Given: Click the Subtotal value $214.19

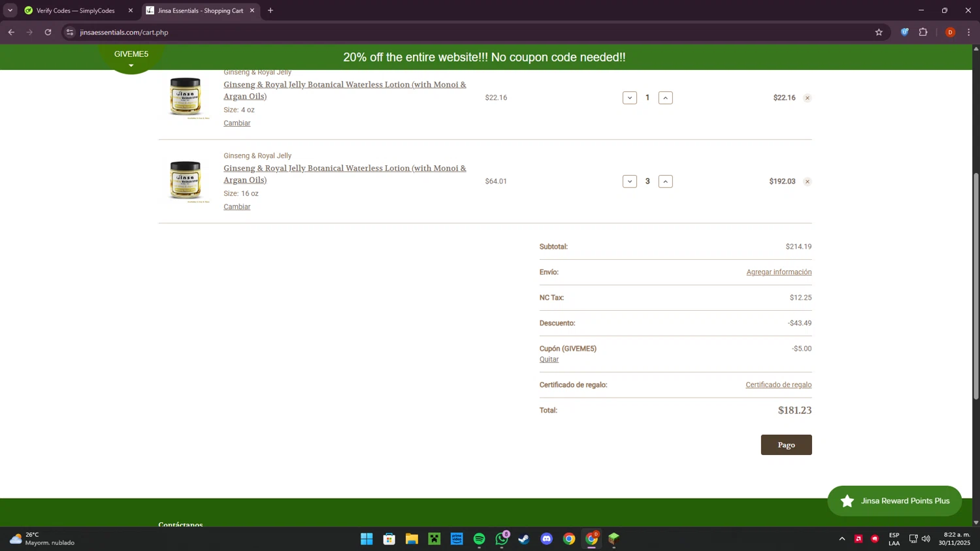Looking at the screenshot, I should click(x=798, y=247).
